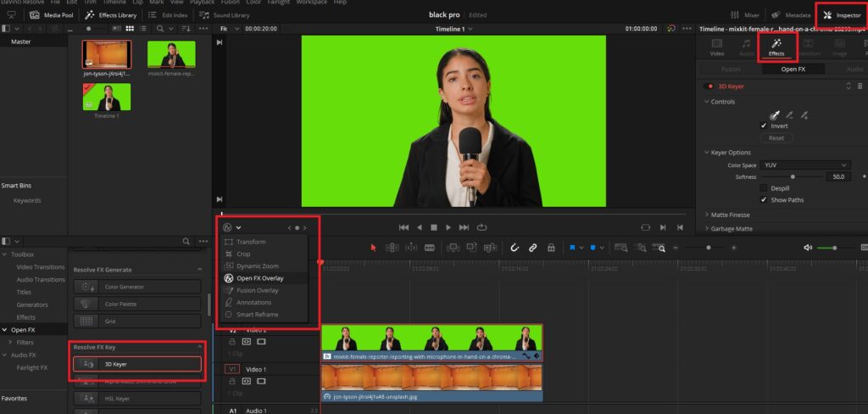Toggle the Media Pool panel

[x=51, y=15]
